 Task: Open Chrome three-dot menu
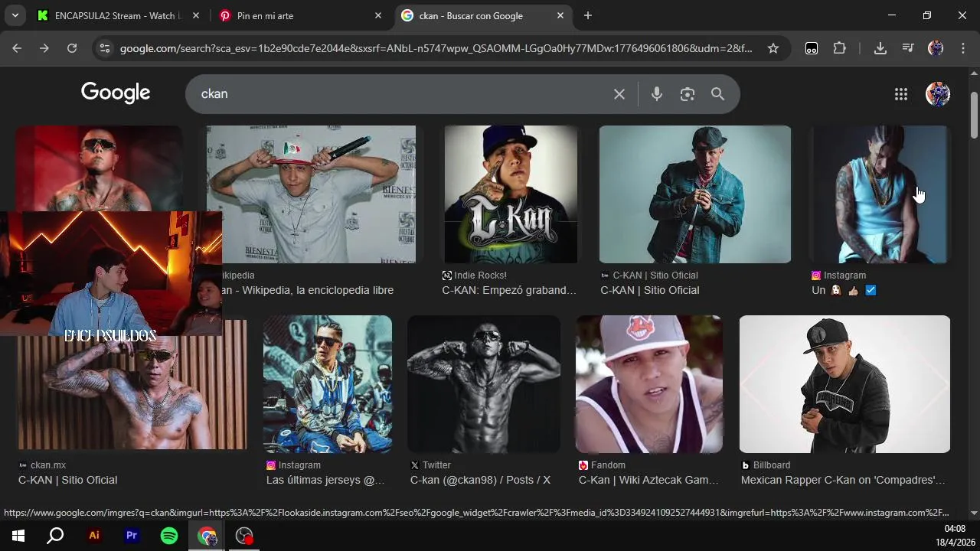click(x=962, y=48)
